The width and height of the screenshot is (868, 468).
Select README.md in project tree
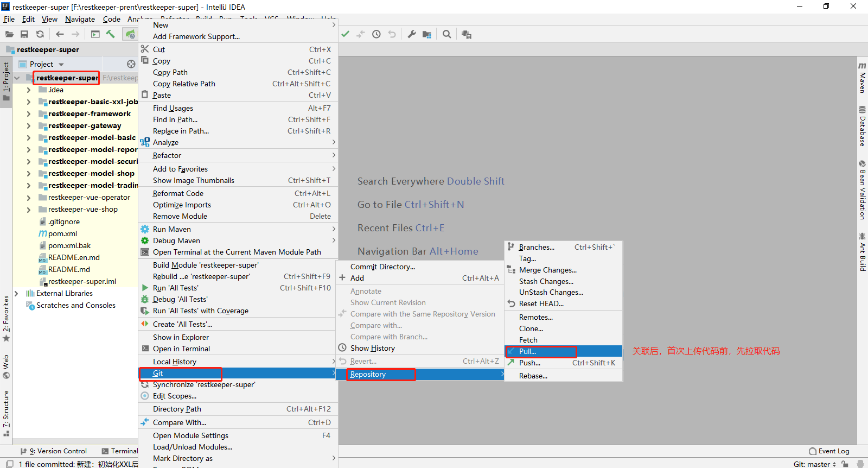pyautogui.click(x=69, y=269)
